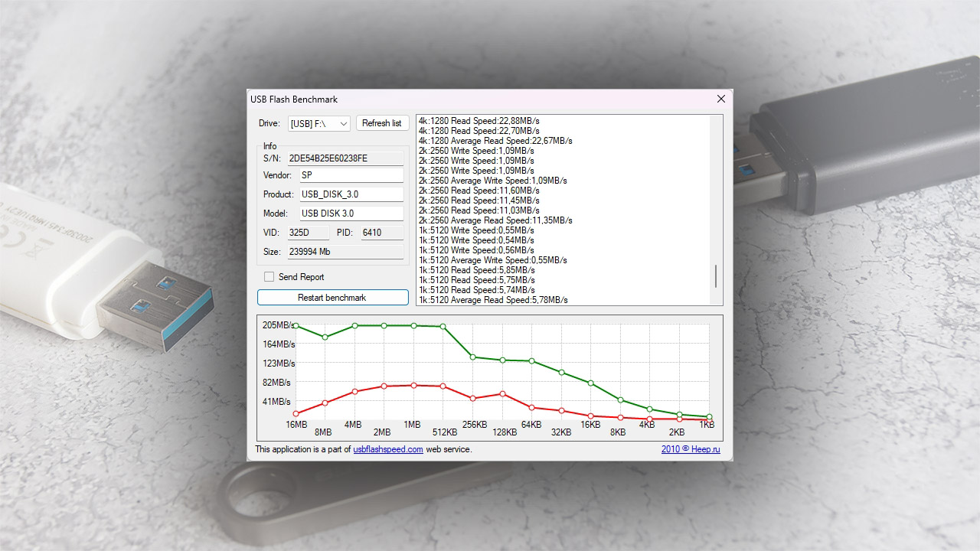Enable the Send Report checkbox
Viewport: 980px width, 551px height.
pos(269,277)
